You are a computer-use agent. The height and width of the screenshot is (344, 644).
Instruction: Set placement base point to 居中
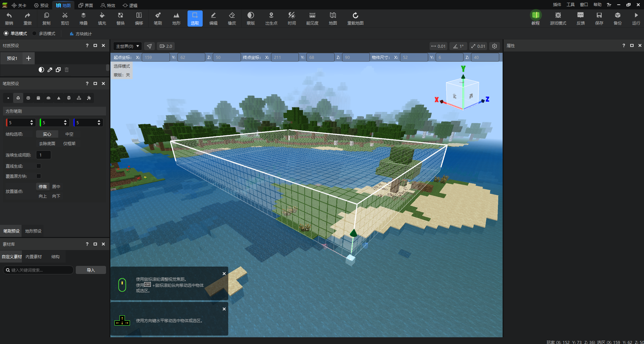point(56,186)
